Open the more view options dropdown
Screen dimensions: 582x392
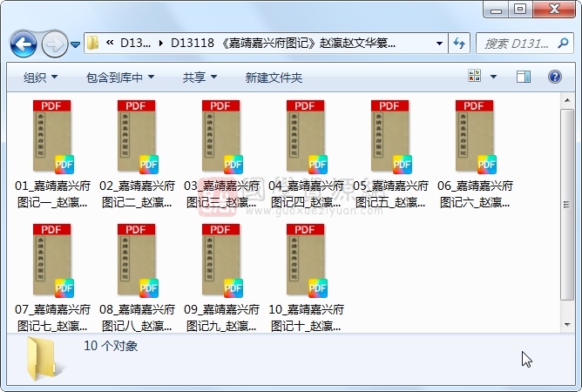click(x=493, y=77)
